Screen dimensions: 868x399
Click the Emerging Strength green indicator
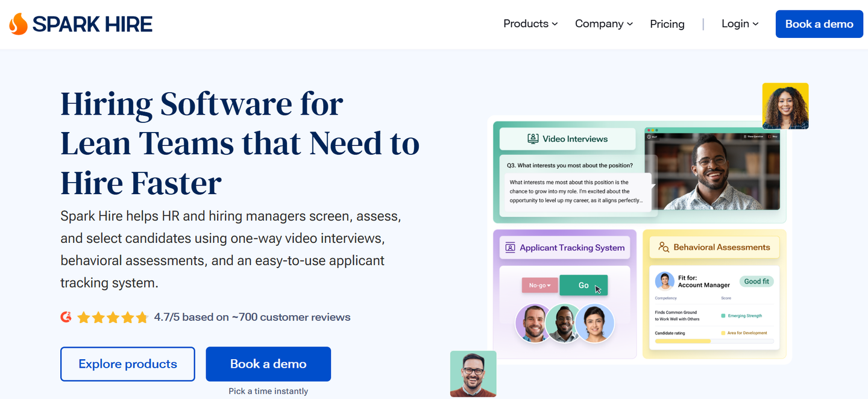(x=723, y=316)
